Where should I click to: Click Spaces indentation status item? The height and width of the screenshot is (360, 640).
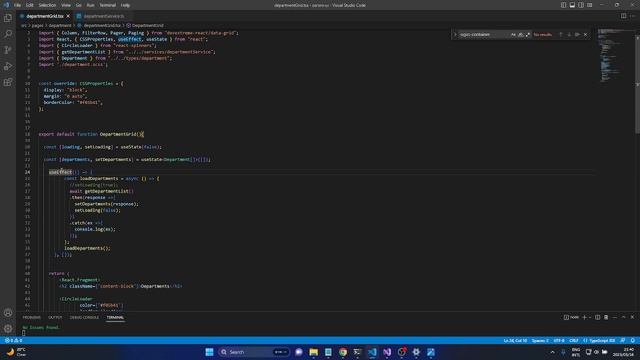click(540, 340)
